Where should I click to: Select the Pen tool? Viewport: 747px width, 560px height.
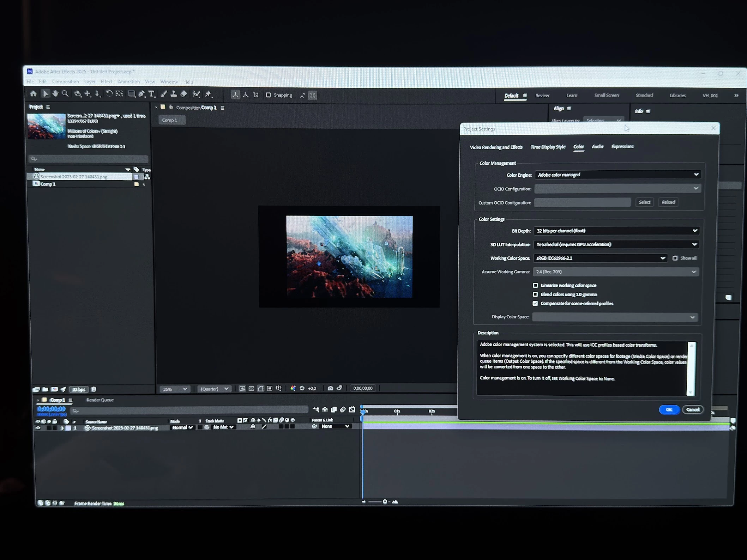(x=141, y=94)
